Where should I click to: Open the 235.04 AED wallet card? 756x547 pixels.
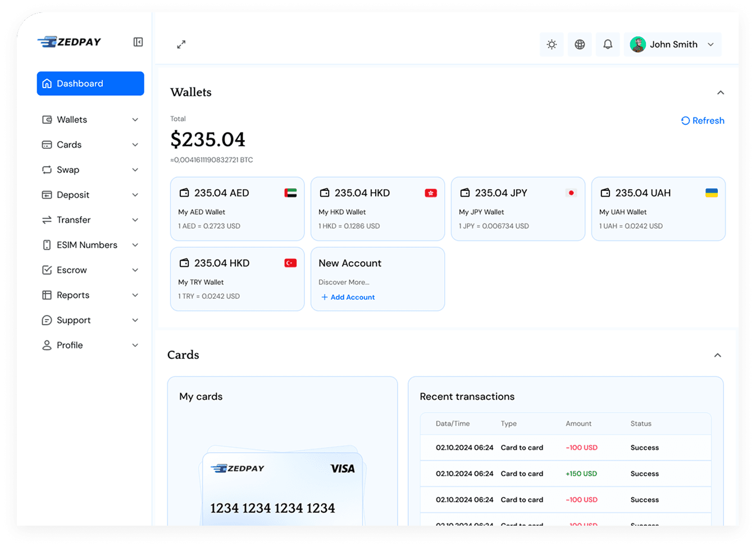(237, 209)
